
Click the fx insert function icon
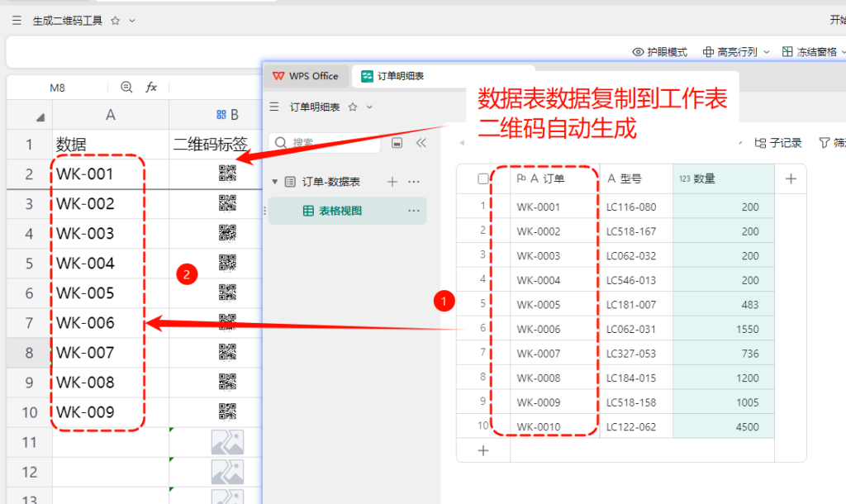pyautogui.click(x=151, y=87)
